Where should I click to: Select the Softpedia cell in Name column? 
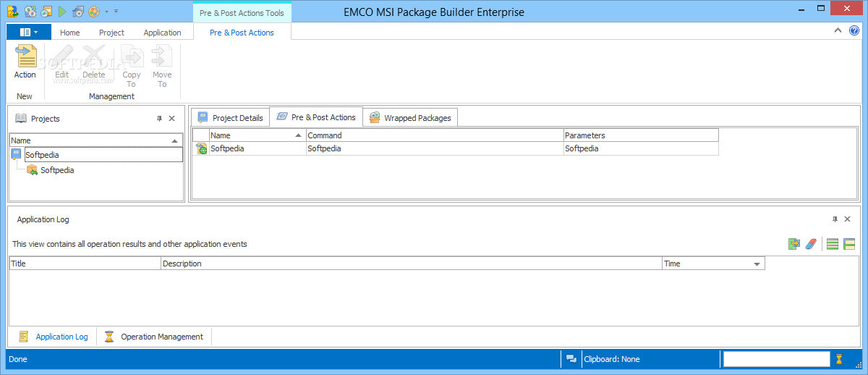(258, 148)
